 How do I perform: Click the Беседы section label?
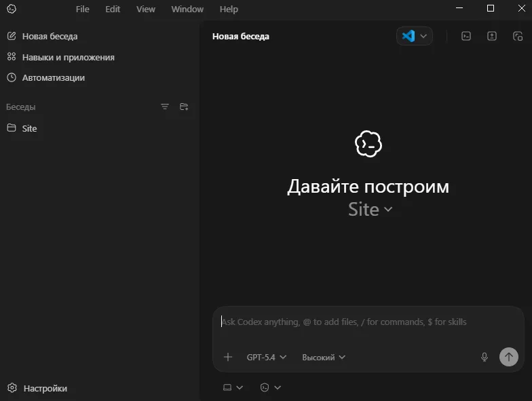coord(20,107)
